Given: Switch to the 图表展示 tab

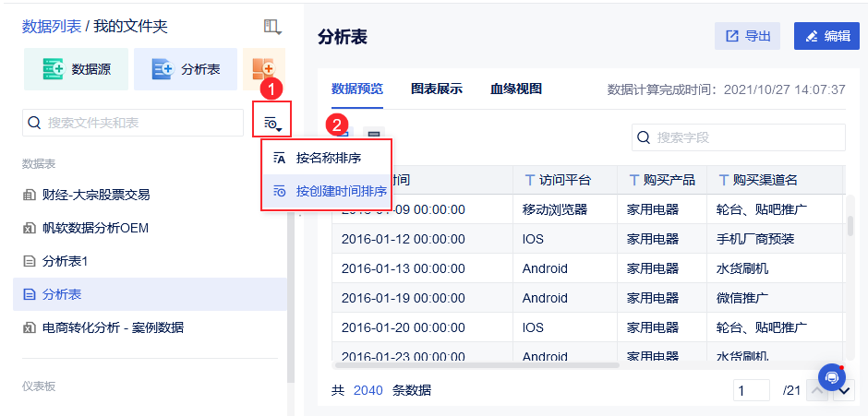Looking at the screenshot, I should pos(437,89).
